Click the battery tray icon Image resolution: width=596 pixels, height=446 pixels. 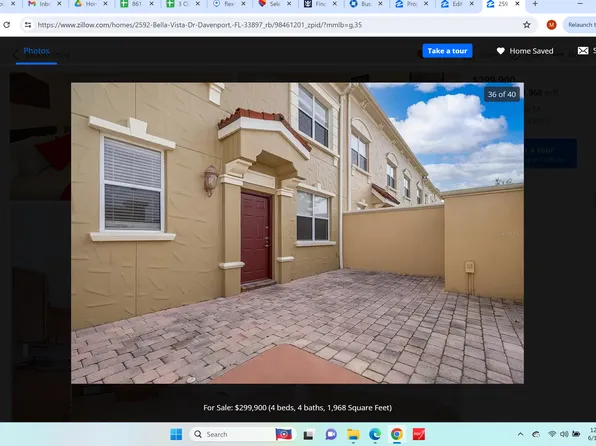click(576, 434)
